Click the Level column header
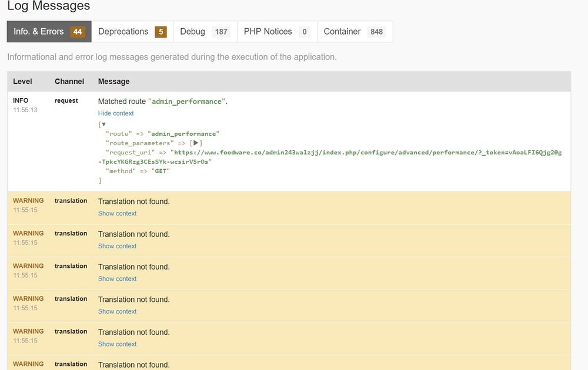The image size is (588, 370). [22, 82]
